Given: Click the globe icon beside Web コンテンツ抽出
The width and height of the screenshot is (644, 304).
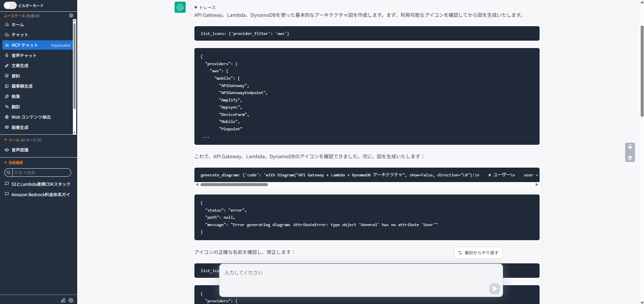Looking at the screenshot, I should tap(7, 117).
